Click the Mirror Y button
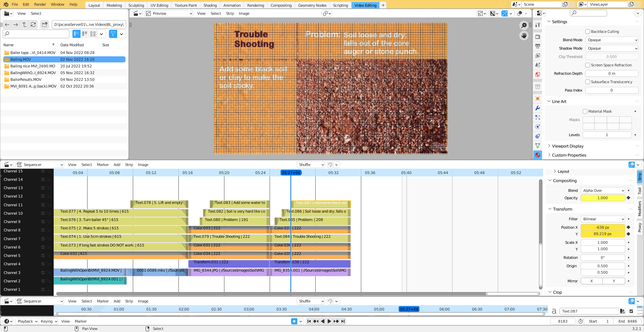The width and height of the screenshot is (644, 332). tap(614, 281)
